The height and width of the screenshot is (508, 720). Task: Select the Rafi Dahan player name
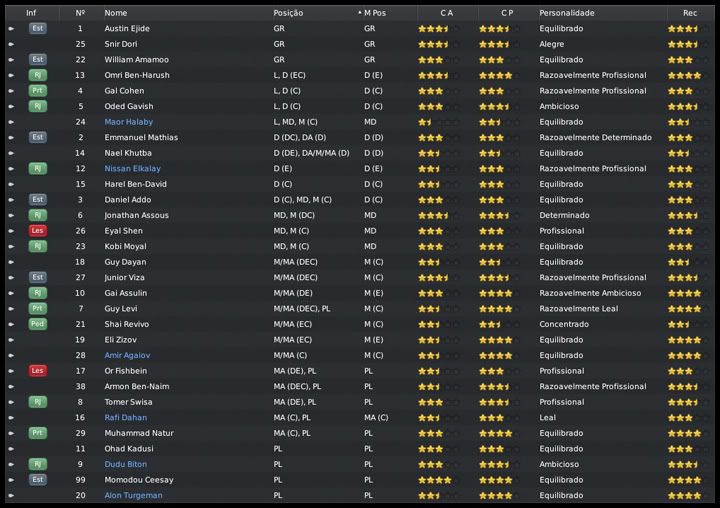coord(125,418)
